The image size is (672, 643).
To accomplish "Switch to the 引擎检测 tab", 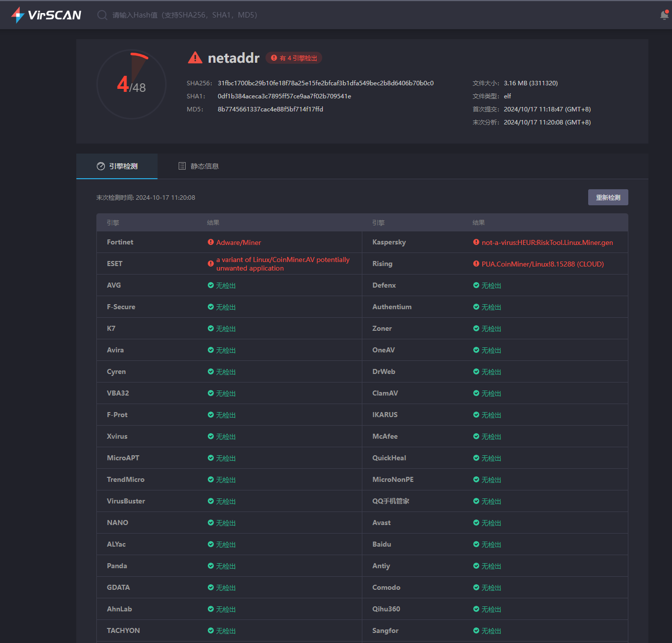I will (117, 166).
